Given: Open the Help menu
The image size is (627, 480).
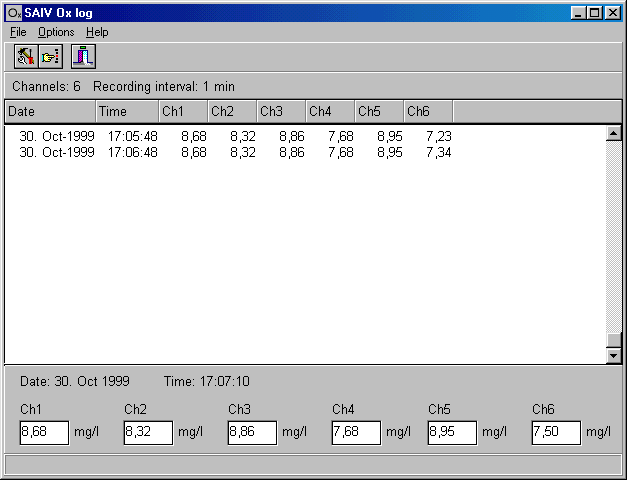Looking at the screenshot, I should coord(97,32).
